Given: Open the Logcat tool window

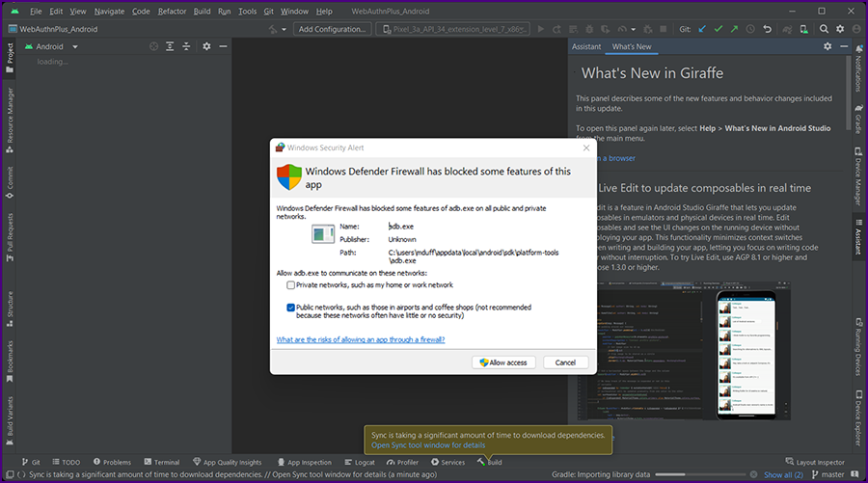Looking at the screenshot, I should coord(359,463).
